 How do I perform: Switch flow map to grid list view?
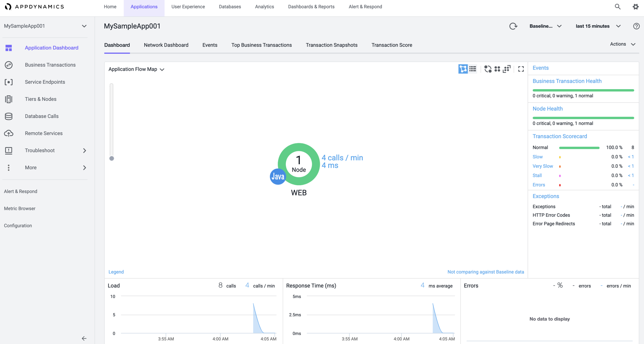pyautogui.click(x=472, y=69)
